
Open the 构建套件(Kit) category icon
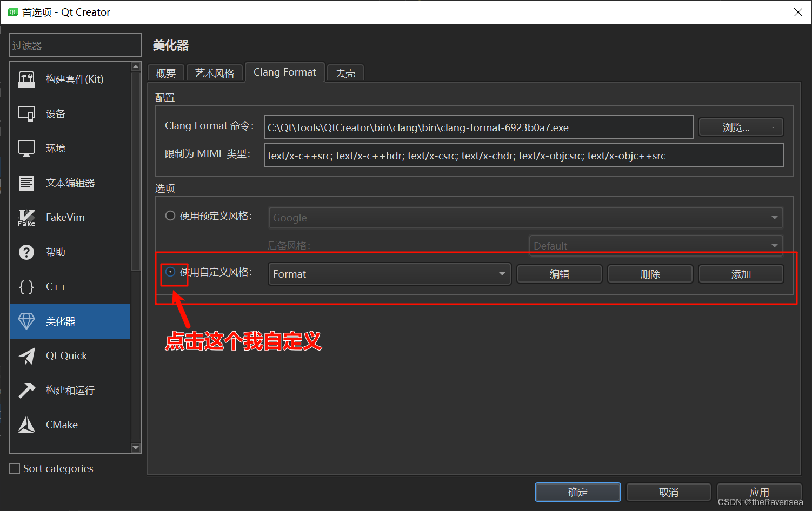pos(26,79)
